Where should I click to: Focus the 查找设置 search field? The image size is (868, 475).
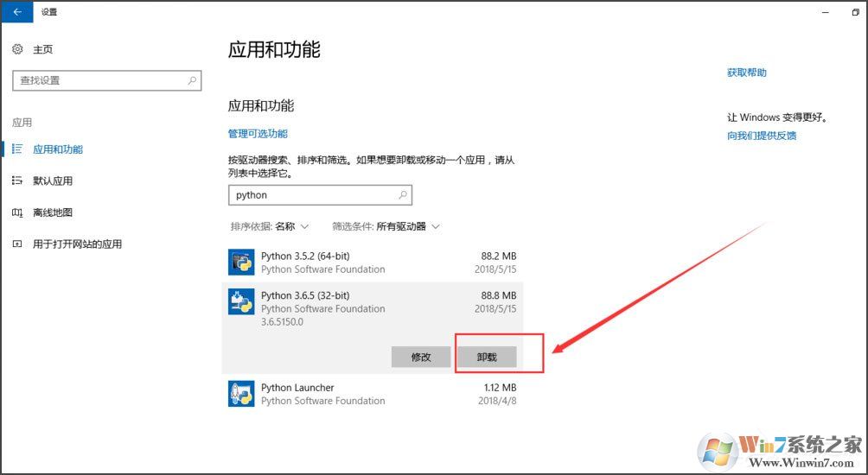point(107,80)
